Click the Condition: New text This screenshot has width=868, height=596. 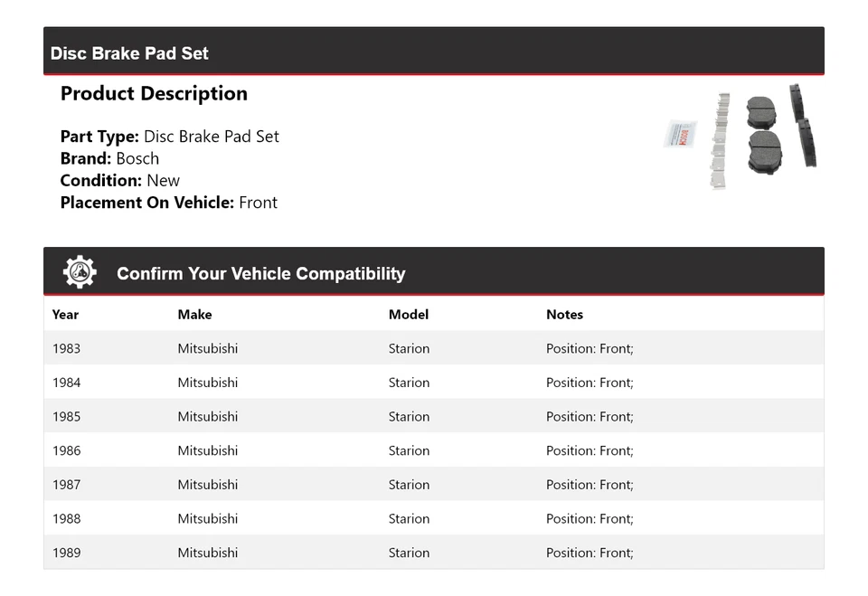[x=119, y=180]
